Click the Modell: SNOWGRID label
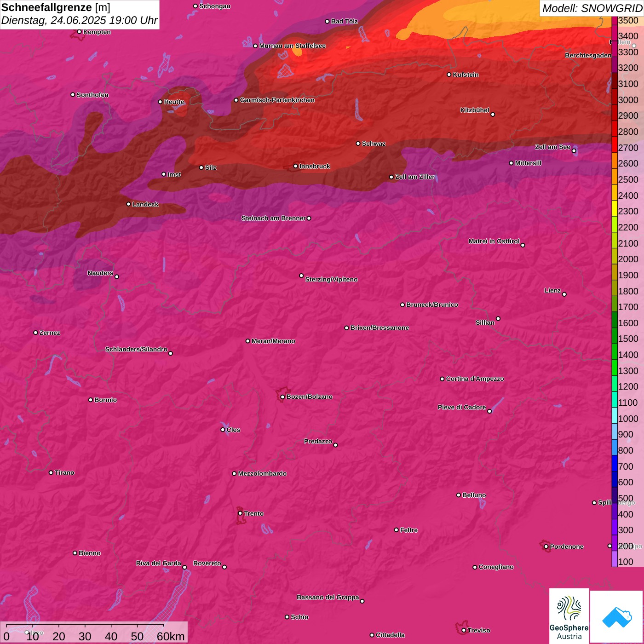The image size is (644, 644). [592, 8]
